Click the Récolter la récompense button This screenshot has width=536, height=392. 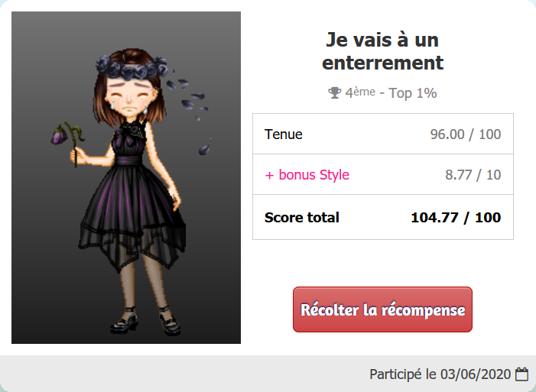(382, 309)
